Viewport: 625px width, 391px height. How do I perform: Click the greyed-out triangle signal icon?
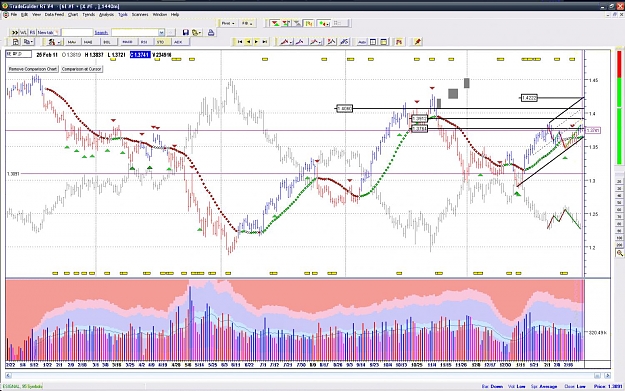pyautogui.click(x=297, y=24)
